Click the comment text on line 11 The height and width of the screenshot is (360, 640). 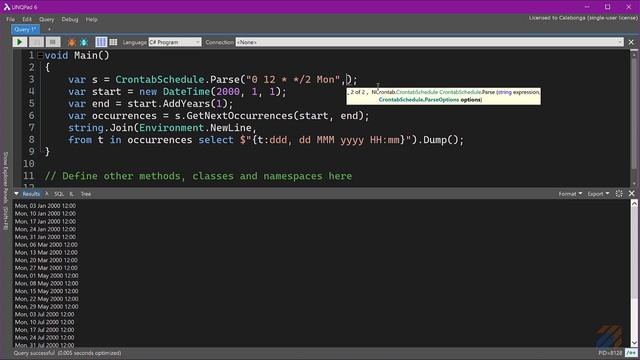(198, 176)
